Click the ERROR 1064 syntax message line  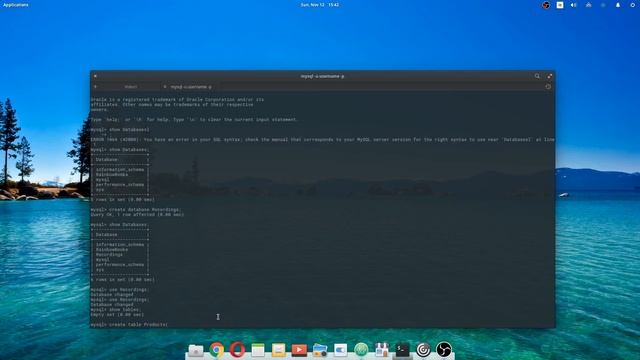(x=322, y=140)
